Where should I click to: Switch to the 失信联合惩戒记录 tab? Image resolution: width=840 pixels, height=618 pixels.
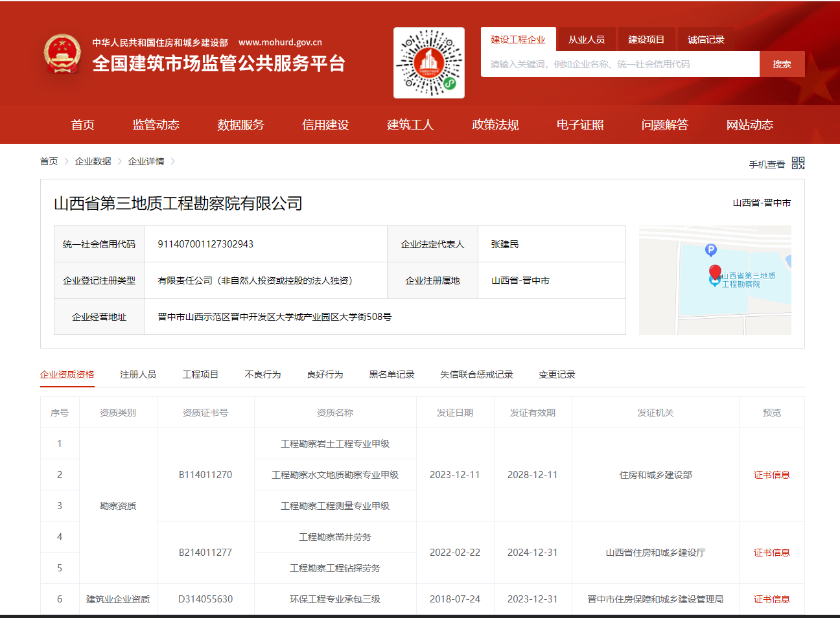pyautogui.click(x=476, y=374)
